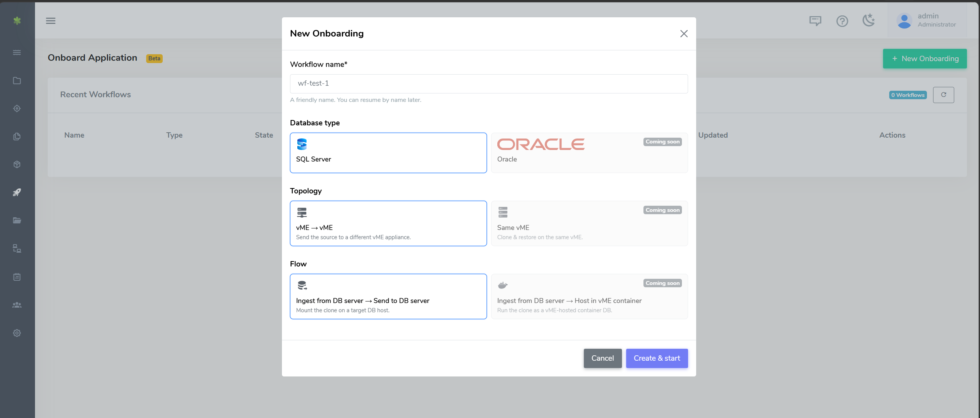Close the New Onboarding dialog with X
Image resolution: width=980 pixels, height=418 pixels.
click(683, 34)
